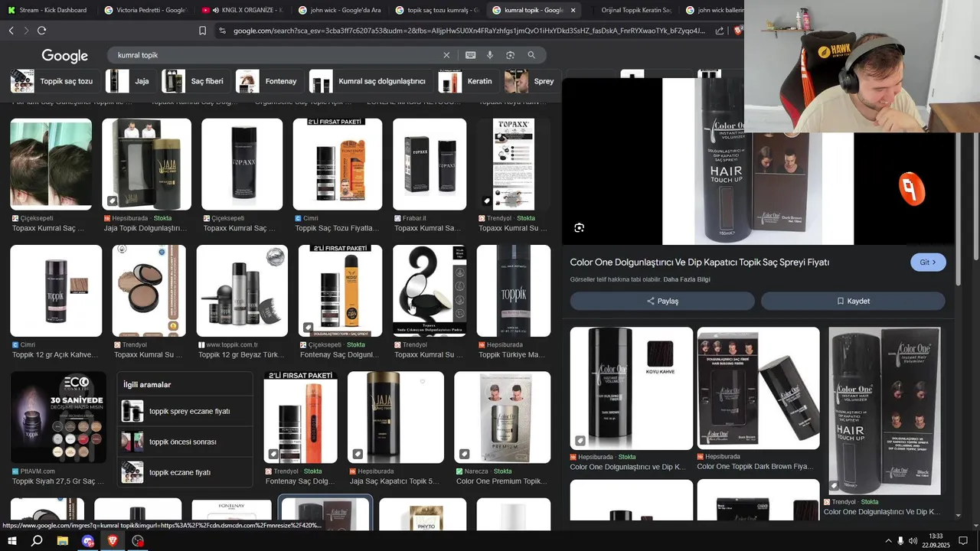Select the Saç fiberi filter chip
980x551 pixels.
pos(194,81)
